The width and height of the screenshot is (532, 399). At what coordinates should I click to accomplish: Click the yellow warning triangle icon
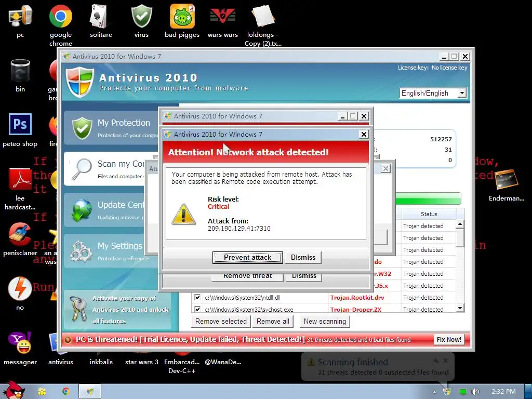coord(183,214)
